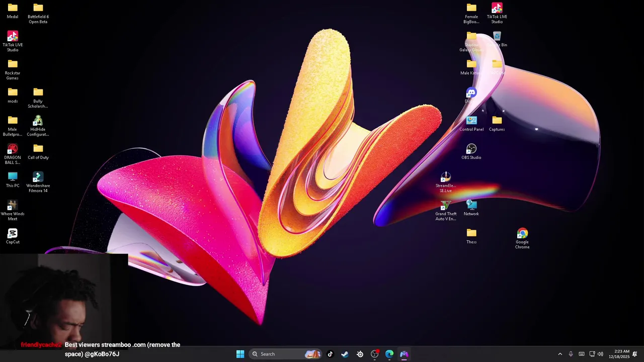Launch Discord desktop shortcut
The width and height of the screenshot is (644, 362).
(x=471, y=95)
